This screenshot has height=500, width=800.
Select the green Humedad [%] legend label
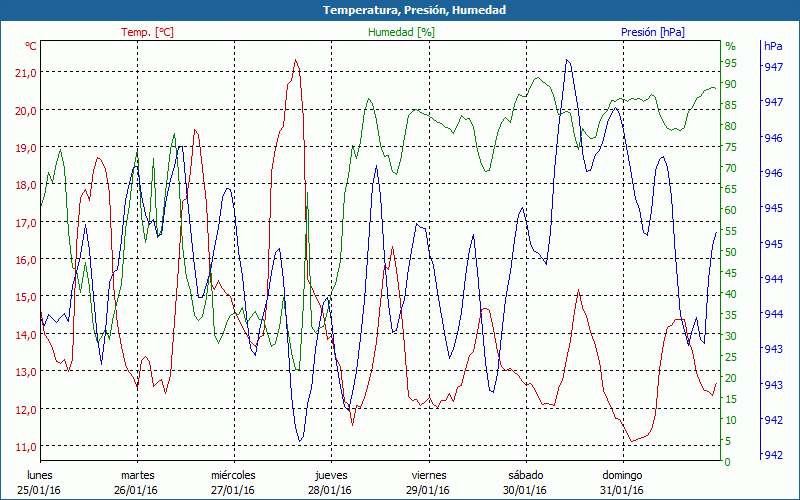401,32
